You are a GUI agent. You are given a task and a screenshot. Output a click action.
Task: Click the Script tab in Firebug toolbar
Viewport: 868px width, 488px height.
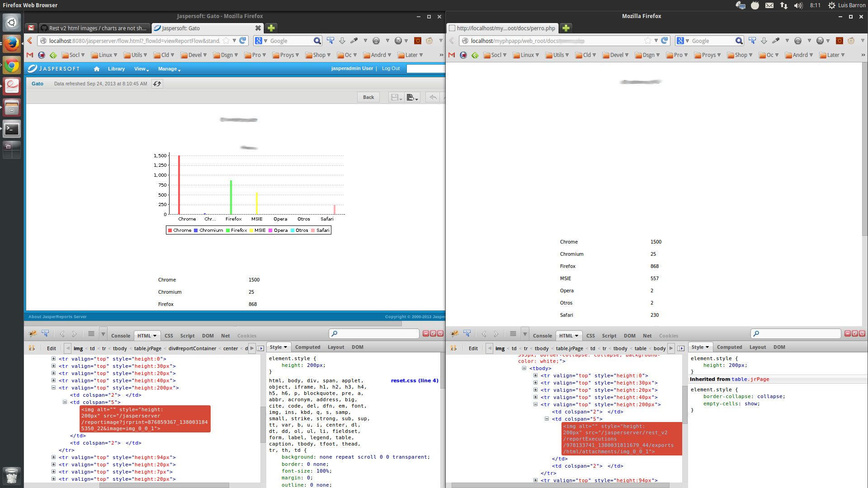coord(187,335)
